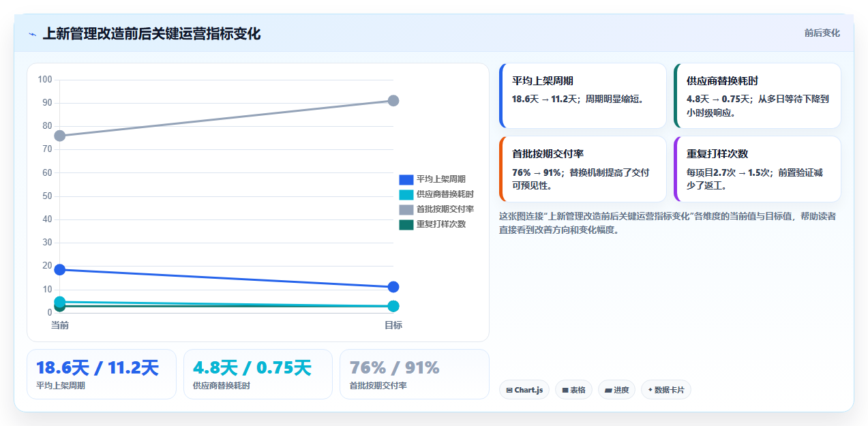
Task: Click the 4.8天 / 0.75天 stat value
Action: [x=252, y=368]
